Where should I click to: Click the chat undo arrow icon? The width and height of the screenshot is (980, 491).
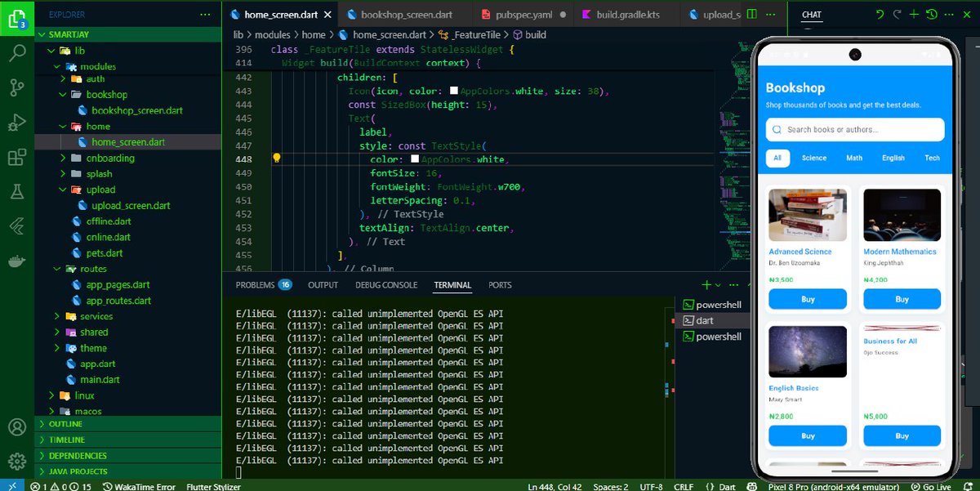[880, 15]
